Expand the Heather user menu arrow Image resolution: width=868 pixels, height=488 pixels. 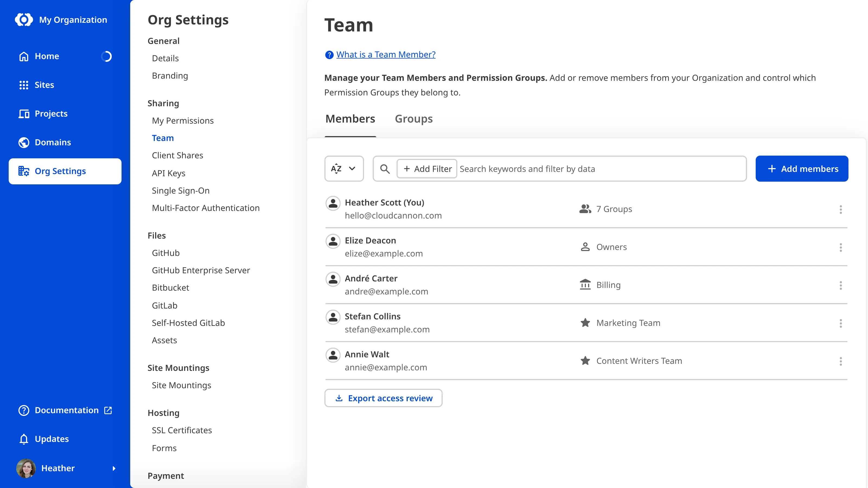[114, 468]
